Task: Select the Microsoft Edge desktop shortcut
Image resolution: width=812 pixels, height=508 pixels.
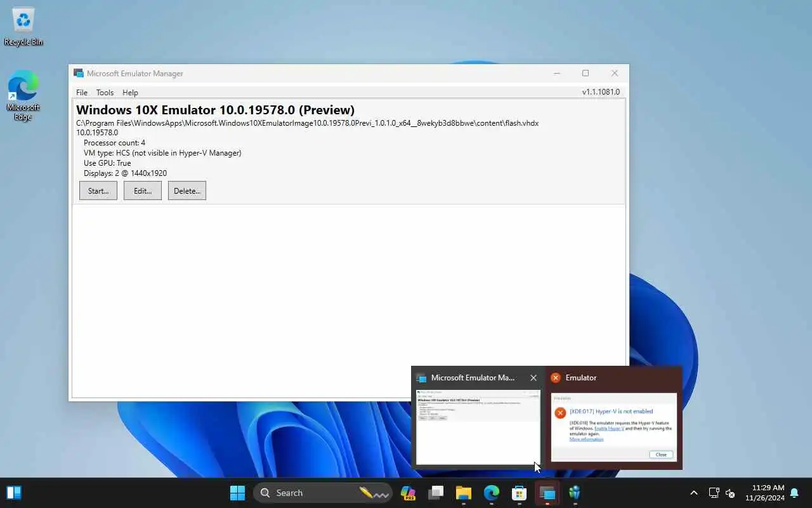Action: 23,95
